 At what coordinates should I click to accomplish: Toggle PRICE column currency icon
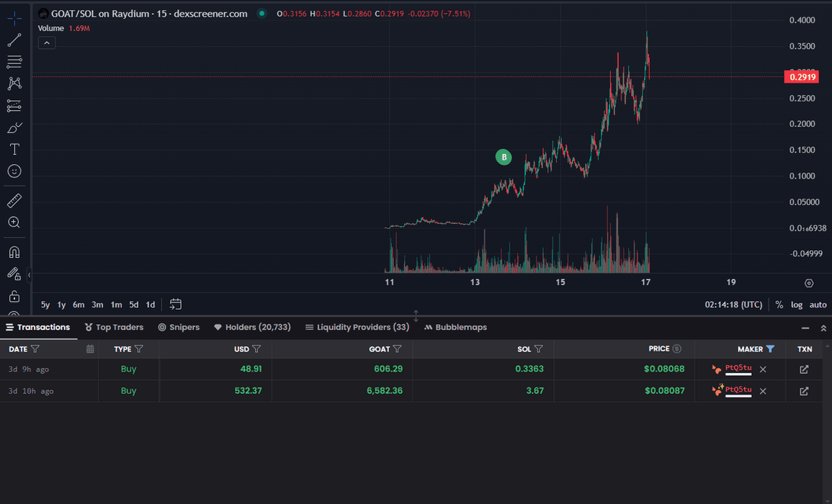point(677,348)
